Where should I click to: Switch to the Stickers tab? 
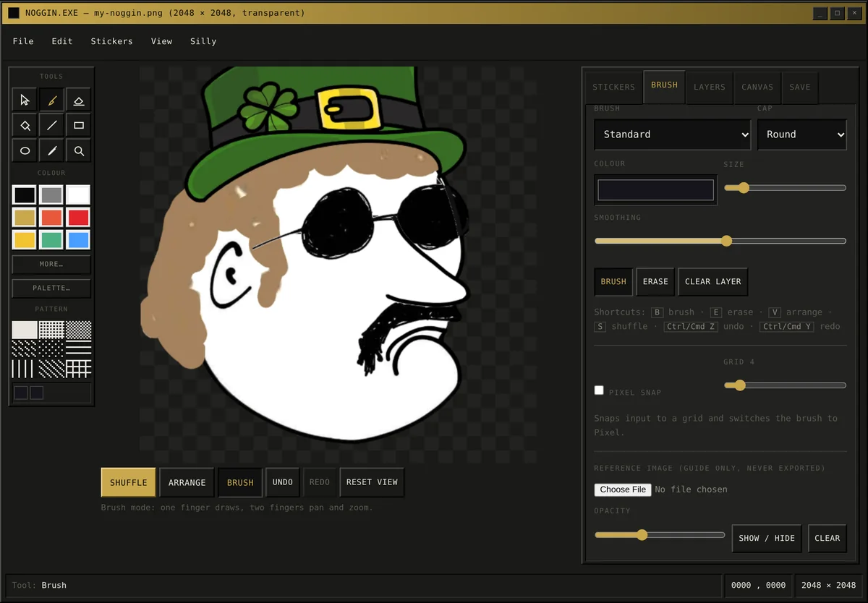[613, 87]
